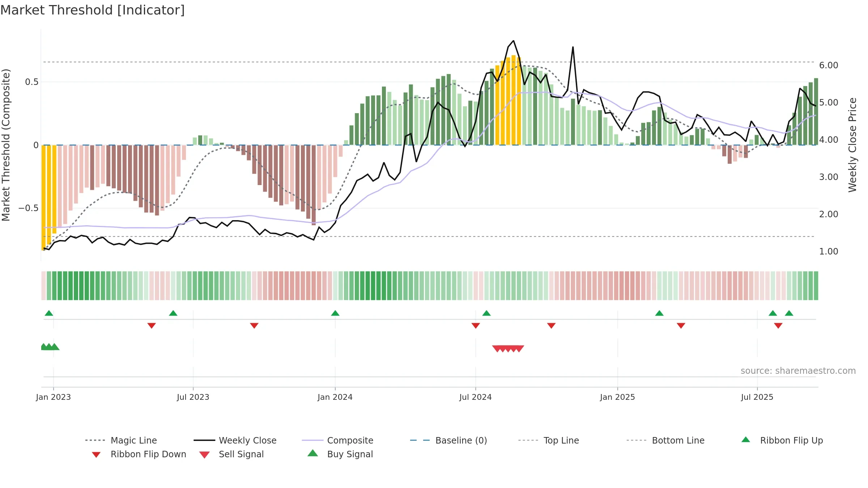This screenshot has height=488, width=868.
Task: Click the Market Threshold [Indicator] title
Action: [x=93, y=10]
